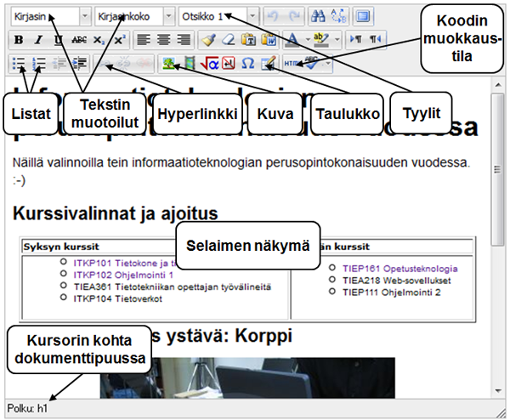Open the Kirjasinkoko font size dropdown
Screen dimensions: 510x420
click(135, 16)
